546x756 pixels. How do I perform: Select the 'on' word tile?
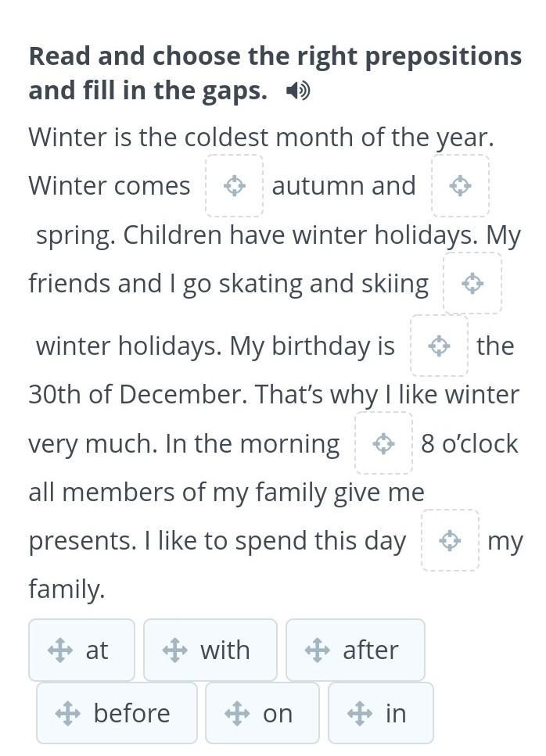tap(263, 713)
